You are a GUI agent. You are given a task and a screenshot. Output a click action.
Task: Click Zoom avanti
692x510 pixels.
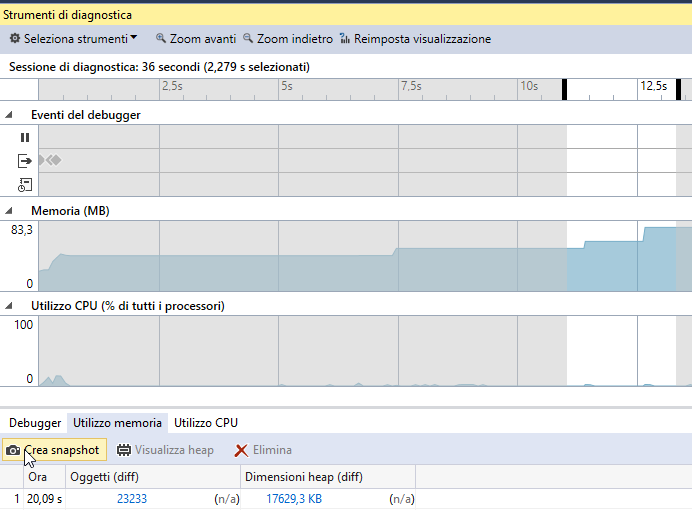coord(196,39)
